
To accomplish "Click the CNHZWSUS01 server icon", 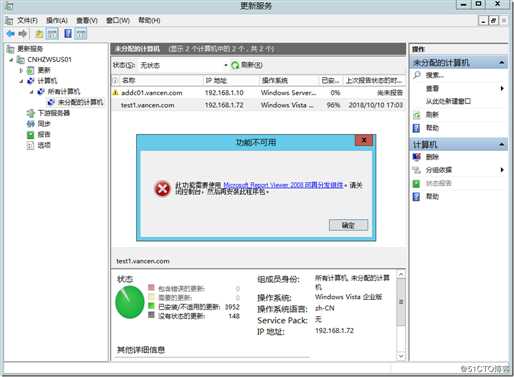I will click(x=21, y=60).
